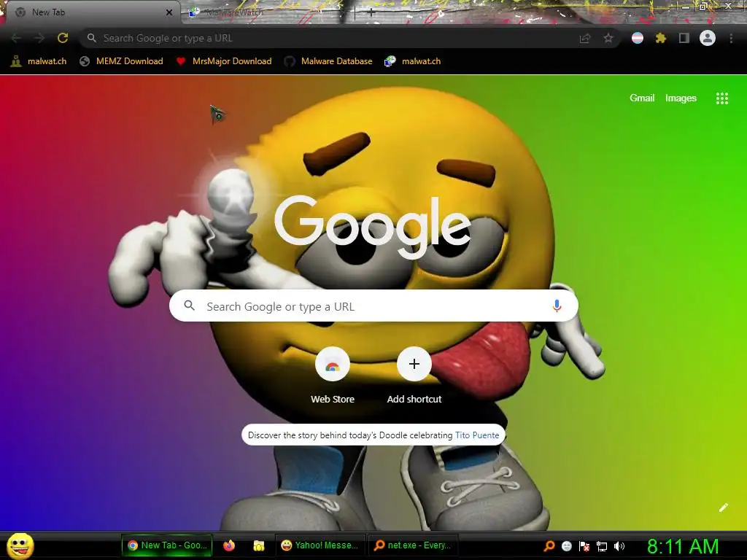Customize this page with the pencil icon

click(723, 507)
